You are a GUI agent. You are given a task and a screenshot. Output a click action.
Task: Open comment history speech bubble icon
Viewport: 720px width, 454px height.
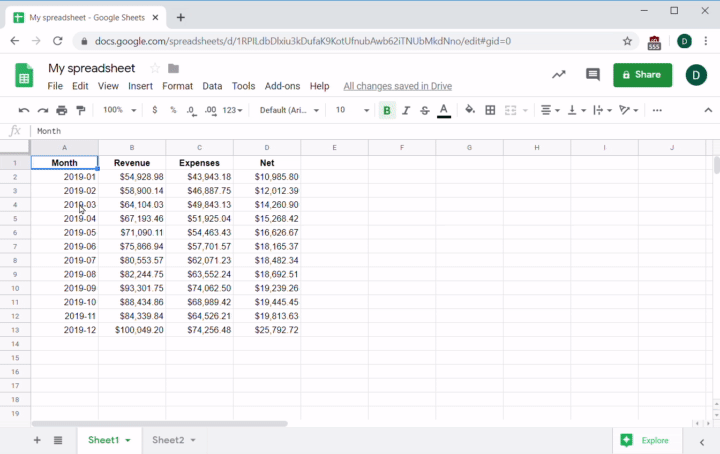pyautogui.click(x=593, y=75)
